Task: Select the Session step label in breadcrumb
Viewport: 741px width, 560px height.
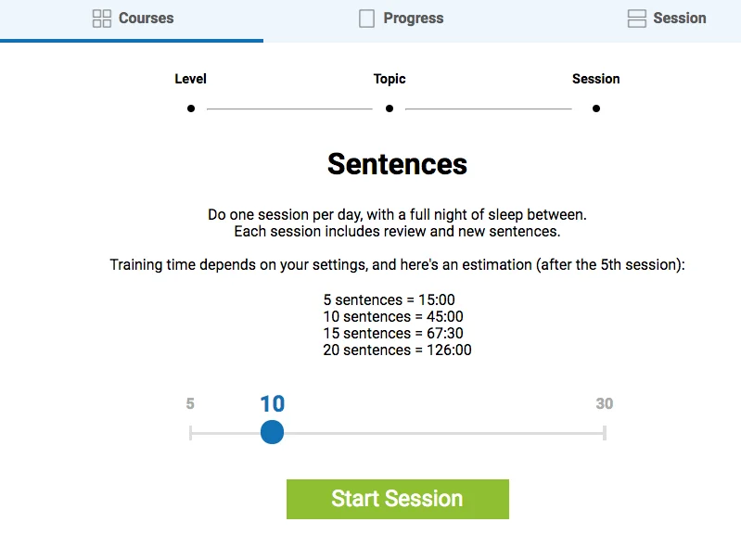Action: tap(595, 79)
